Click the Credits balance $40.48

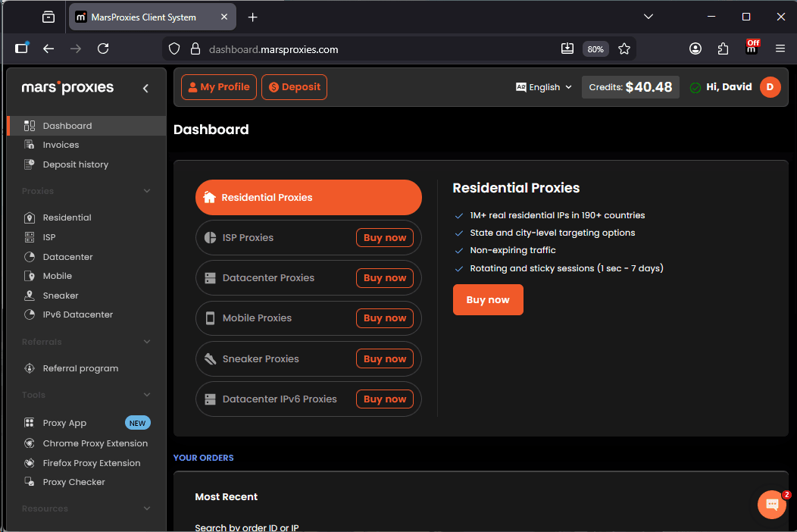(x=630, y=87)
